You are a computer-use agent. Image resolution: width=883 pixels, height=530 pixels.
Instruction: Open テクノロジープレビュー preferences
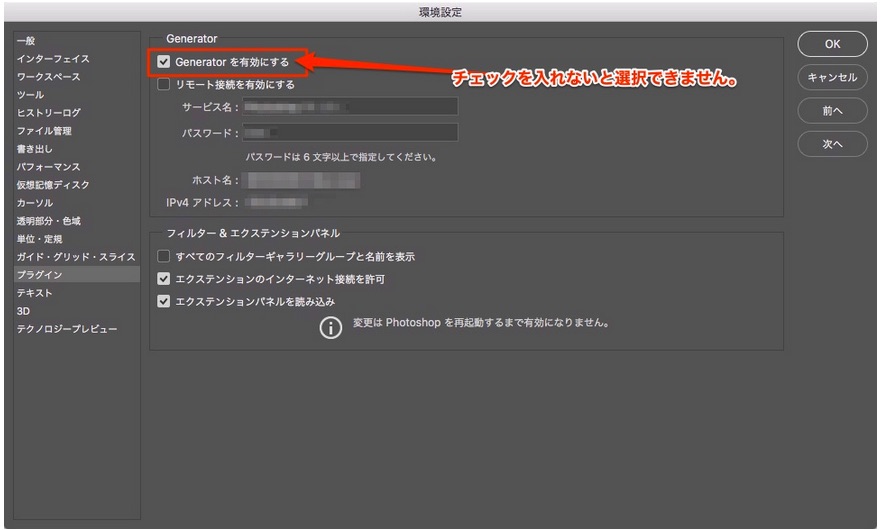(66, 329)
